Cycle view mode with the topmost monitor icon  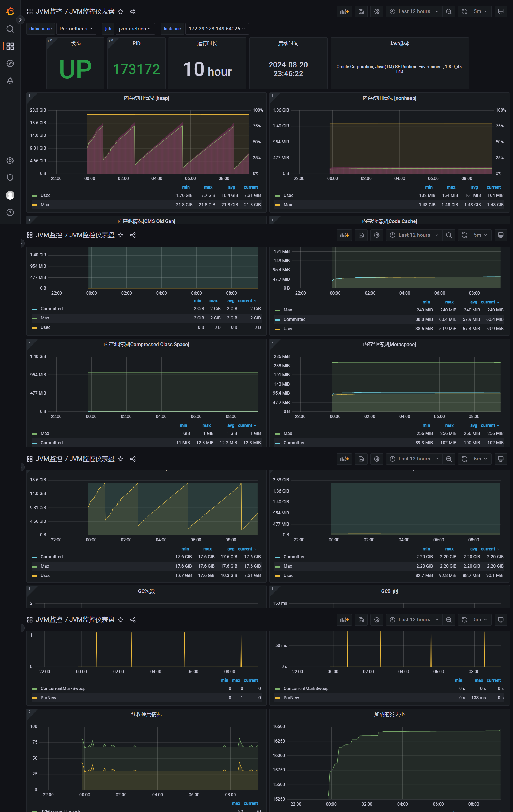coord(500,11)
